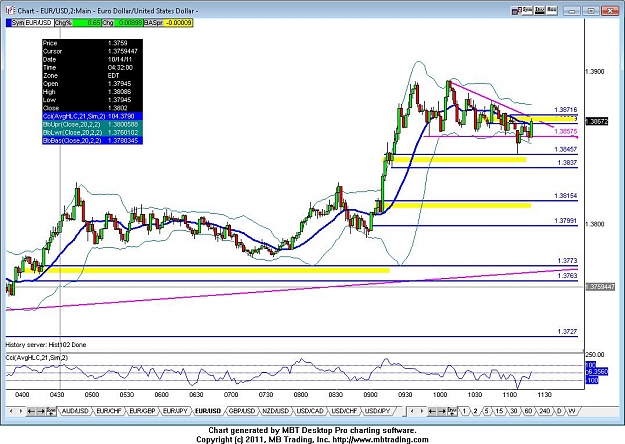Image resolution: width=625 pixels, height=444 pixels.
Task: Select the 240 minute interval tab
Action: [x=544, y=411]
